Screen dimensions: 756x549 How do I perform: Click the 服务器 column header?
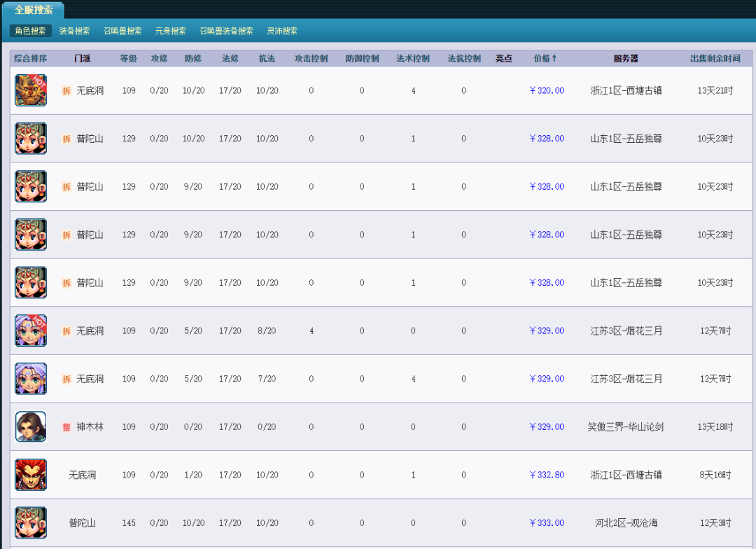(626, 58)
